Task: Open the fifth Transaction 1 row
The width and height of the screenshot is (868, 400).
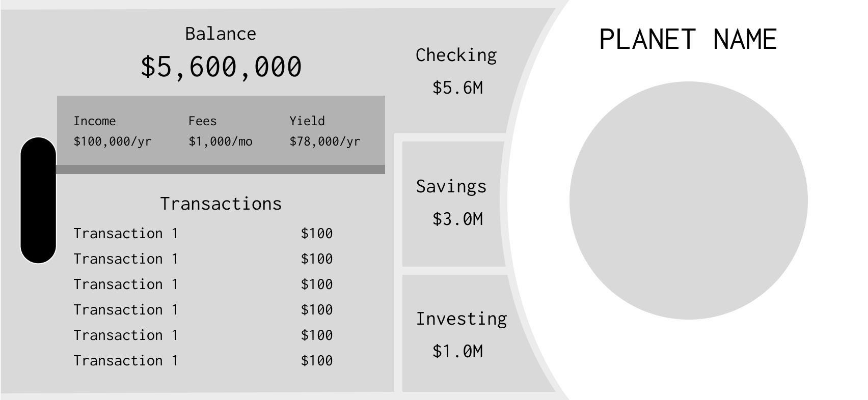Action: (x=203, y=335)
